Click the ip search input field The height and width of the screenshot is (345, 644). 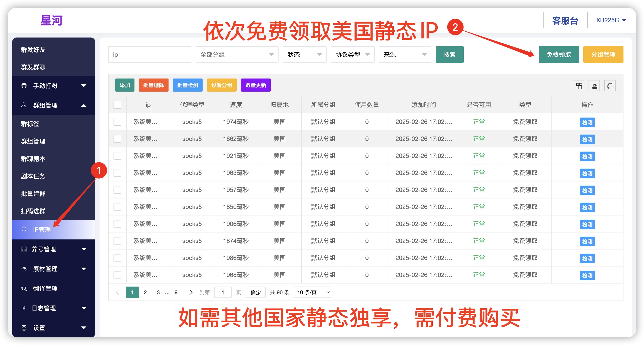pyautogui.click(x=150, y=55)
